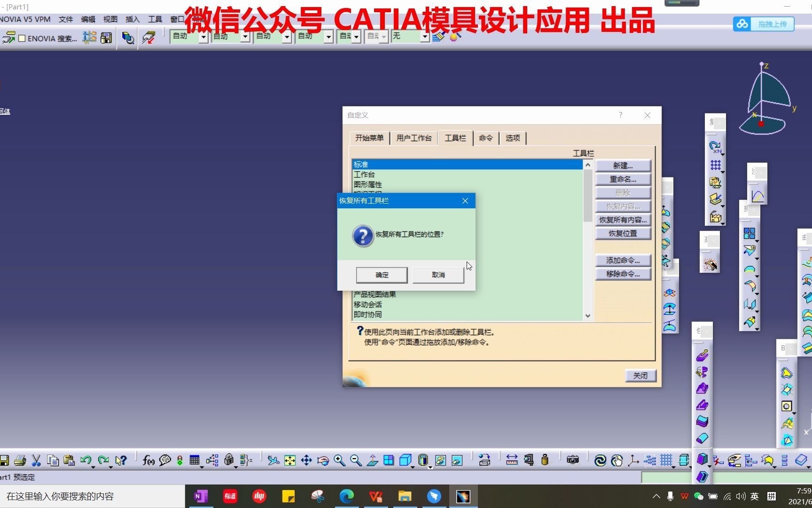Image resolution: width=812 pixels, height=508 pixels.
Task: Click the Axis System icon in bottom toolbar
Action: (633, 460)
